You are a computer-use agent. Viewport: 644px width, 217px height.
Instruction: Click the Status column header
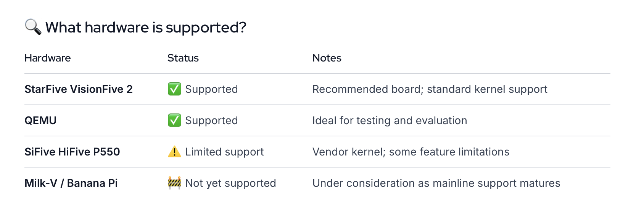[x=183, y=58]
